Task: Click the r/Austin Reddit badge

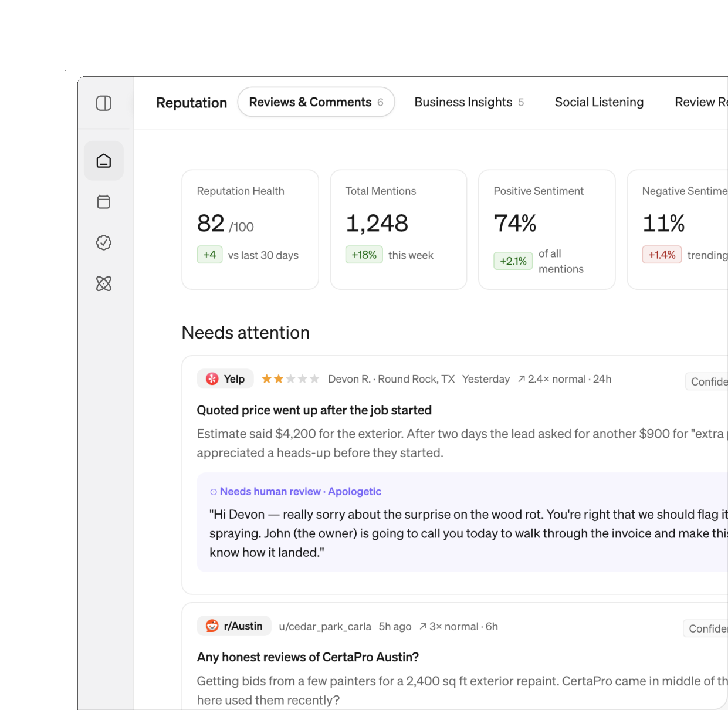Action: (234, 626)
